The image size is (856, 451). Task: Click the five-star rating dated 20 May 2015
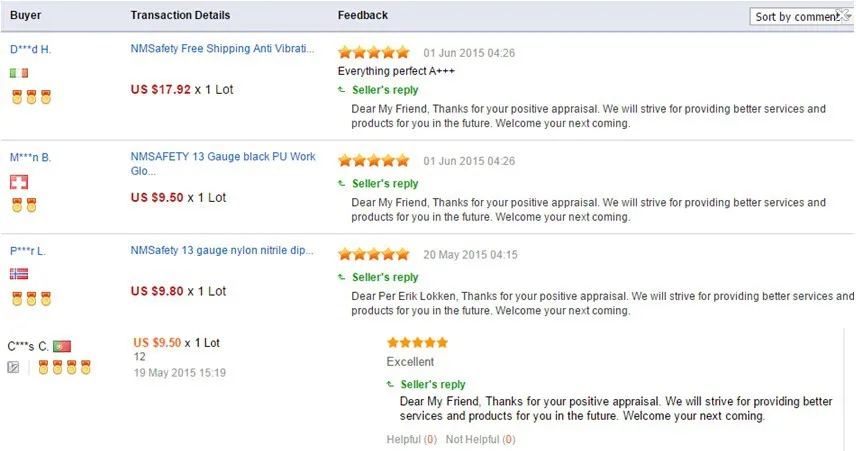point(373,254)
